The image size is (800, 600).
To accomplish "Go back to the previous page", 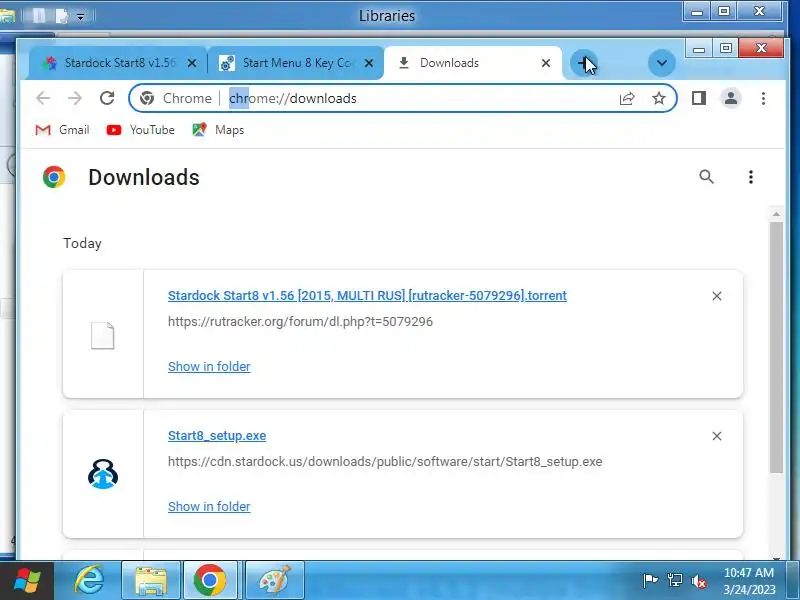I will point(43,98).
